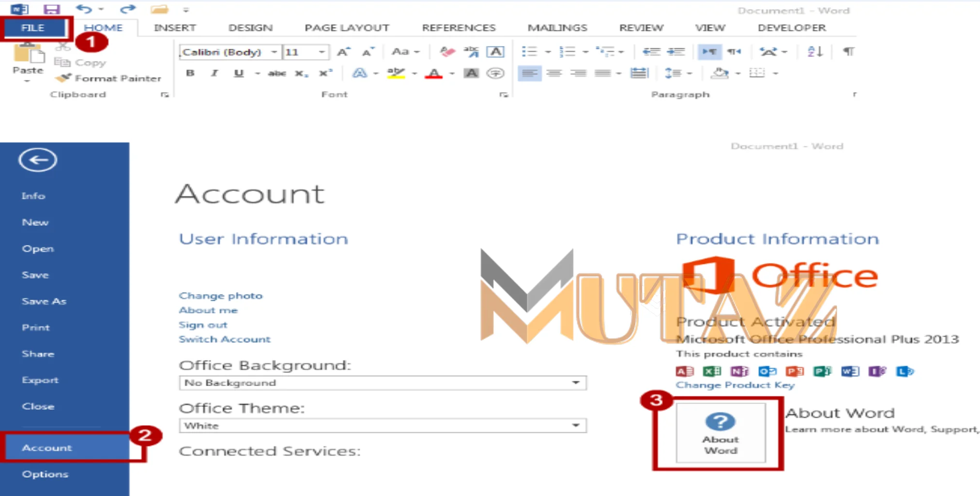Screen dimensions: 980x496
Task: Click the Numbering list icon
Action: tap(567, 51)
